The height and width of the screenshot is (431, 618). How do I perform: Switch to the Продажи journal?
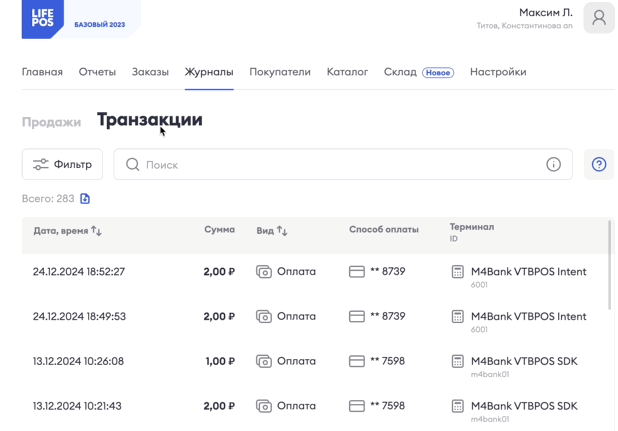pyautogui.click(x=51, y=122)
